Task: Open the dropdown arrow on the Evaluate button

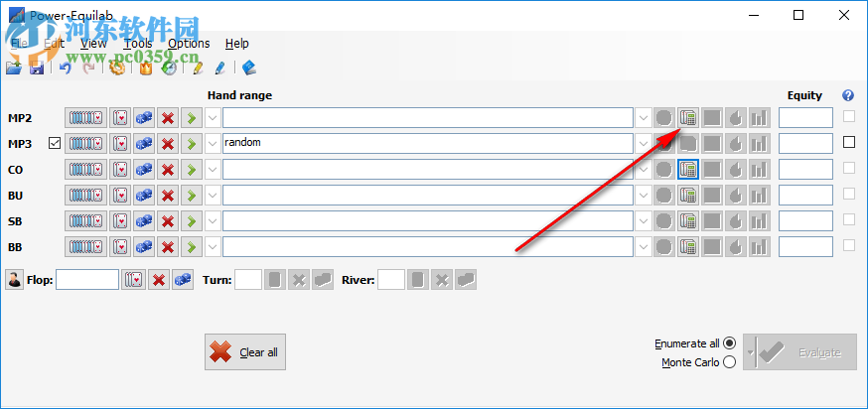Action: [749, 352]
